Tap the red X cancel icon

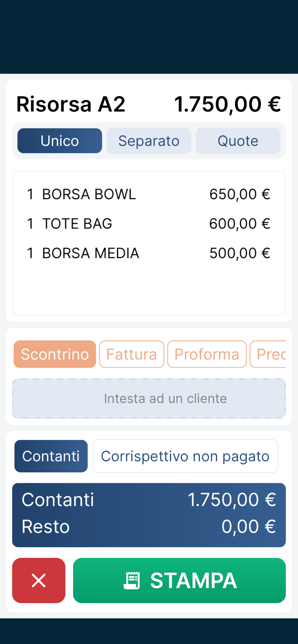click(39, 580)
